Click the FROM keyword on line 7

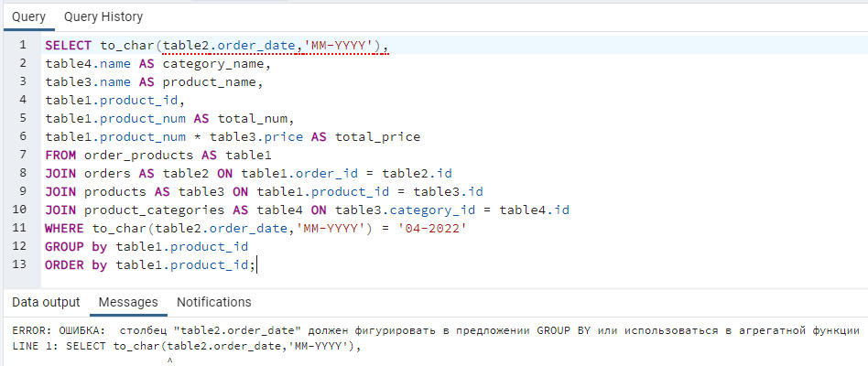pos(61,155)
